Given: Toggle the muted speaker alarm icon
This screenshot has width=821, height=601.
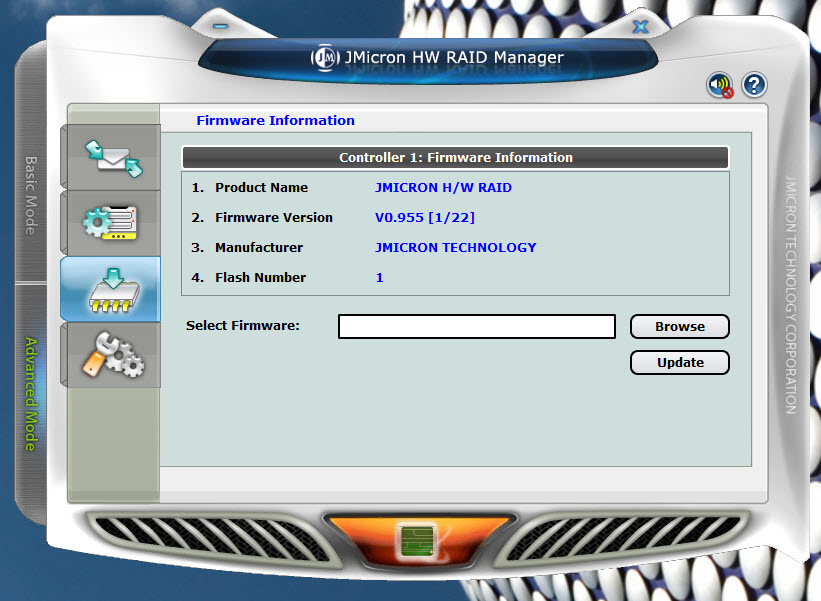Looking at the screenshot, I should coord(720,85).
